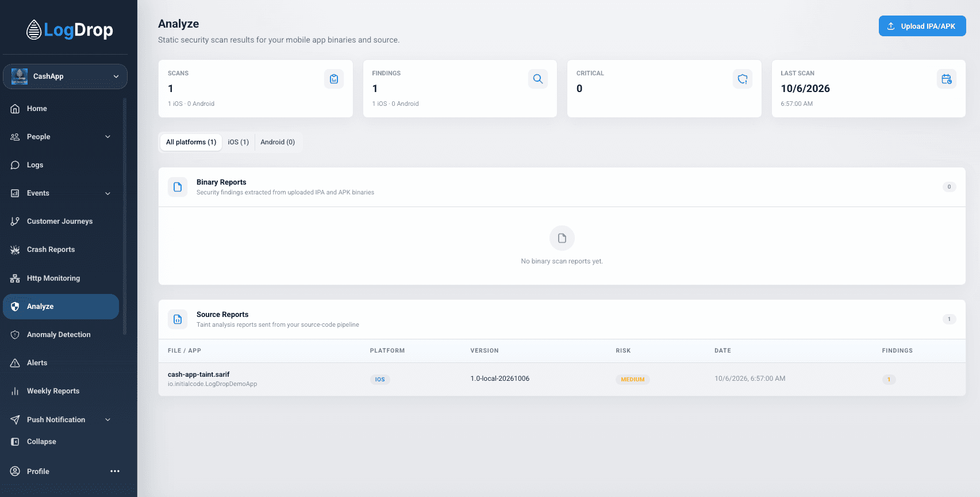
Task: Click the Critical shield alert icon
Action: pyautogui.click(x=743, y=79)
